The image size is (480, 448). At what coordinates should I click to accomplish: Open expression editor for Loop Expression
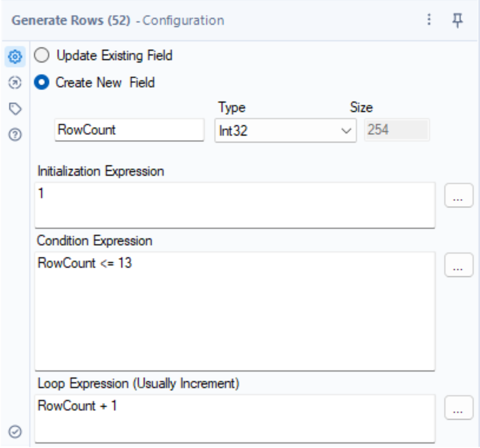(459, 407)
